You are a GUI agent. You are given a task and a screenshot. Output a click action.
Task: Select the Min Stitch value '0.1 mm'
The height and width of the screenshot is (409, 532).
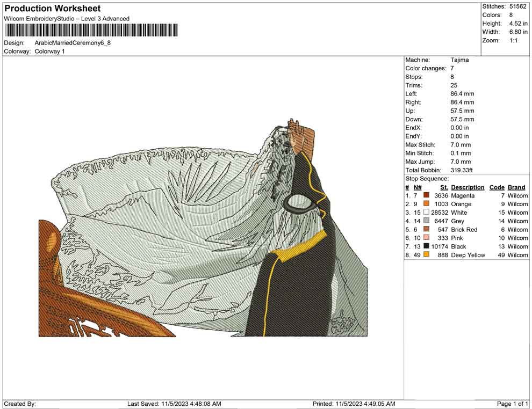(x=461, y=153)
